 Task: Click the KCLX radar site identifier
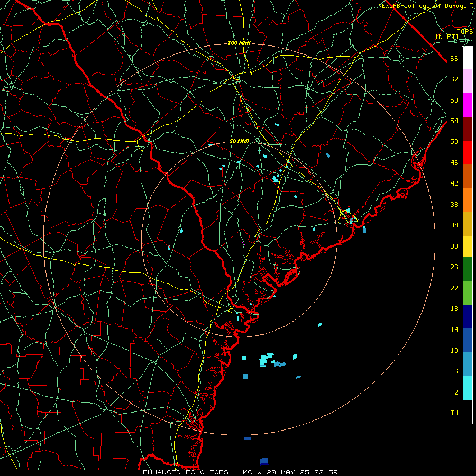pyautogui.click(x=253, y=472)
